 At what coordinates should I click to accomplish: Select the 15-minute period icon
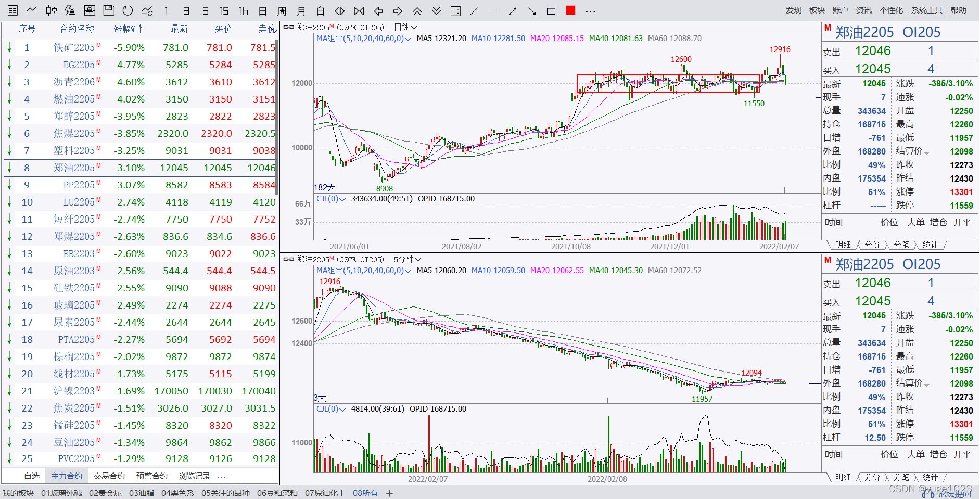pos(224,10)
